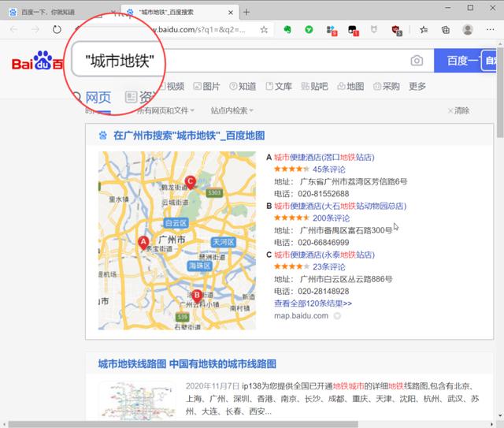
Task: Click the gray cat-face extension icon
Action: pos(374,30)
